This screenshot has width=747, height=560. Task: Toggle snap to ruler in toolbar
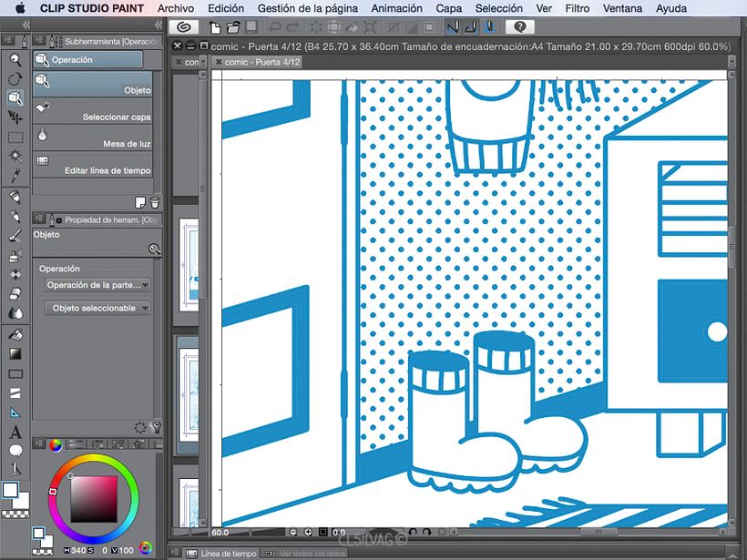click(x=454, y=27)
